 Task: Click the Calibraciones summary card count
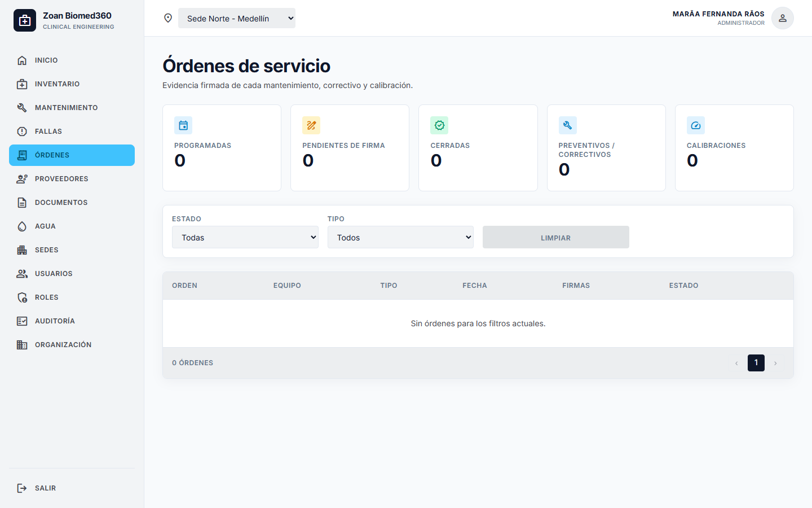pyautogui.click(x=692, y=161)
